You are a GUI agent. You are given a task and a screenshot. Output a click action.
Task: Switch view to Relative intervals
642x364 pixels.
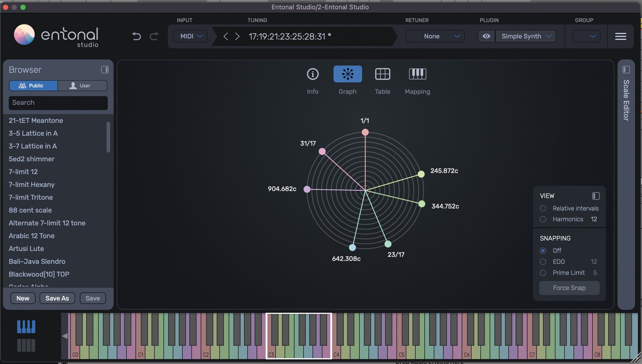[543, 208]
